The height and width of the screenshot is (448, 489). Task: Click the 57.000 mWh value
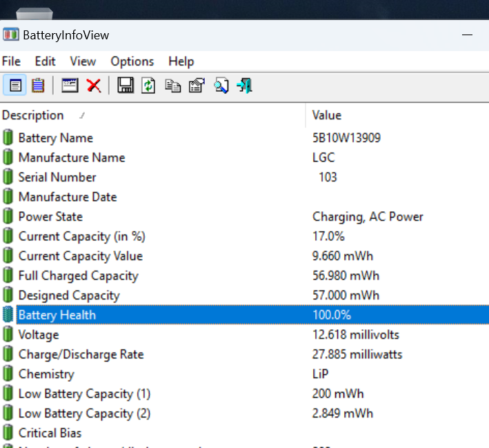point(346,295)
